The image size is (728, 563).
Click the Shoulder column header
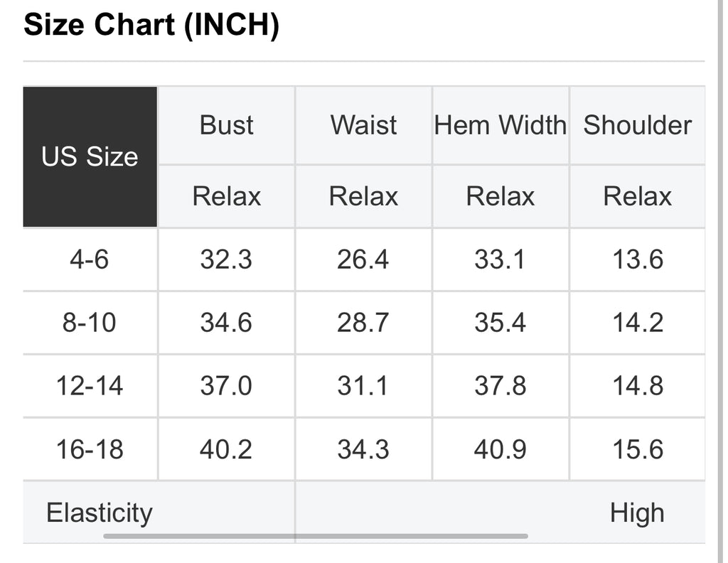click(x=638, y=125)
